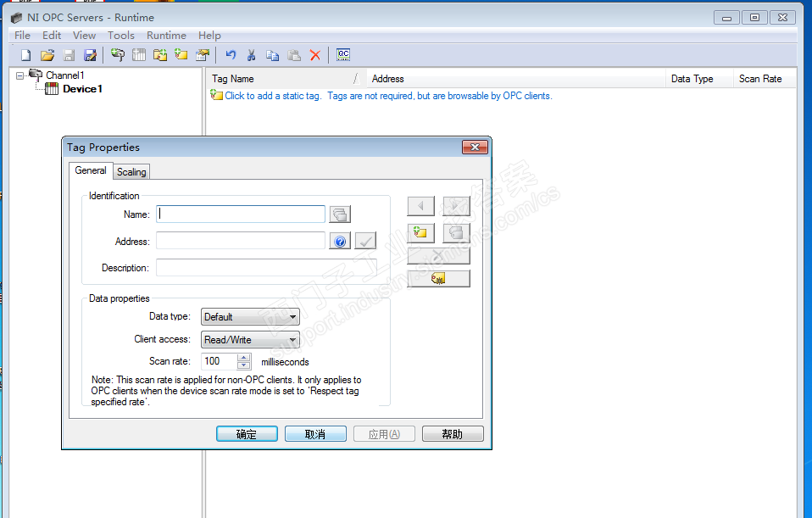Viewport: 812px width, 518px height.
Task: Go to the previous tag with the left arrow
Action: (x=420, y=206)
